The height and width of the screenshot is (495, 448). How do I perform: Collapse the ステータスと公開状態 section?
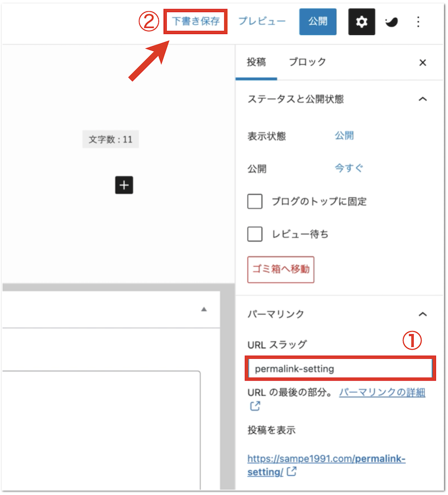click(423, 99)
